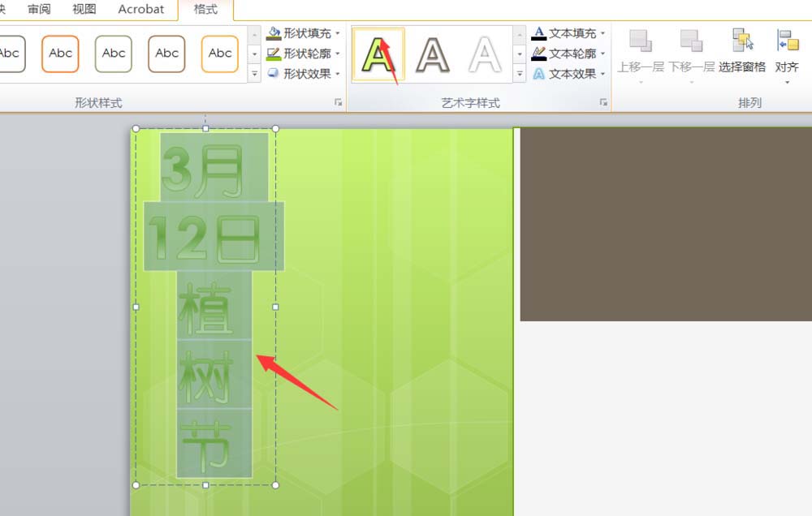Apply the olive-green-outlined Abc shape style

coord(114,54)
